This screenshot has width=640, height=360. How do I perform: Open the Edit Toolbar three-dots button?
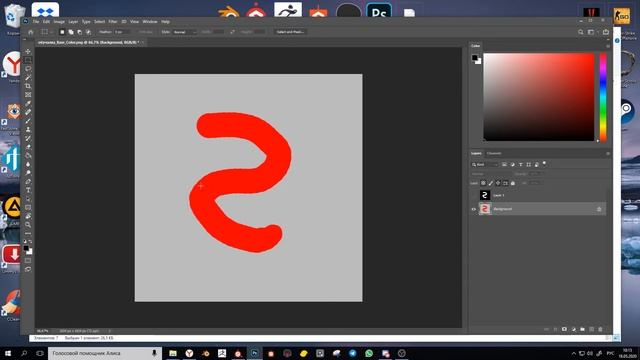(28, 233)
